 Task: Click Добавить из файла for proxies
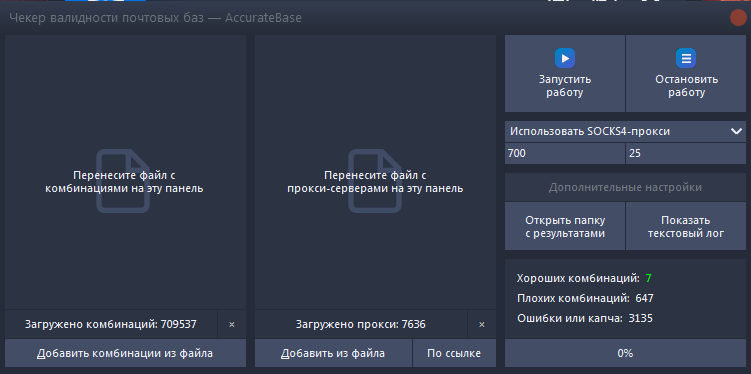pyautogui.click(x=333, y=353)
